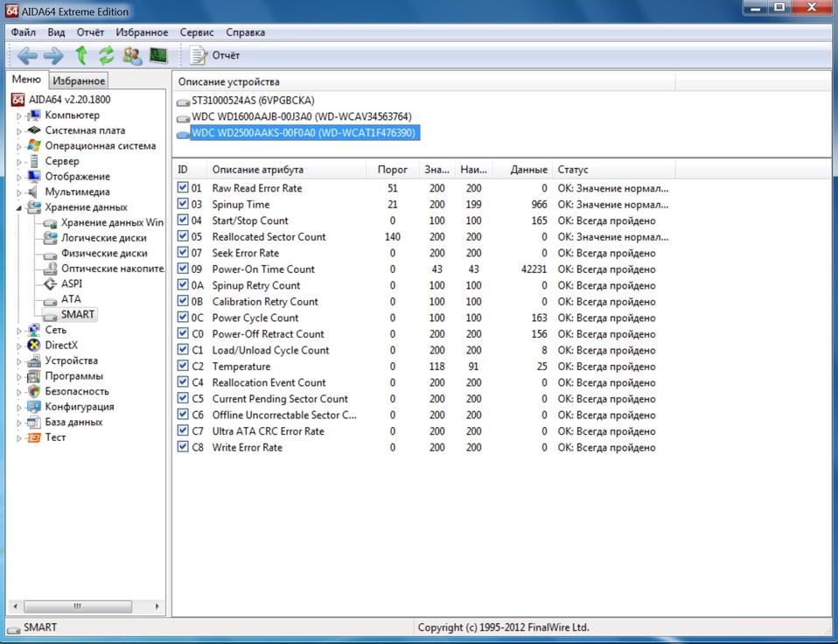Expand the Тест node
The width and height of the screenshot is (838, 644).
(x=18, y=438)
